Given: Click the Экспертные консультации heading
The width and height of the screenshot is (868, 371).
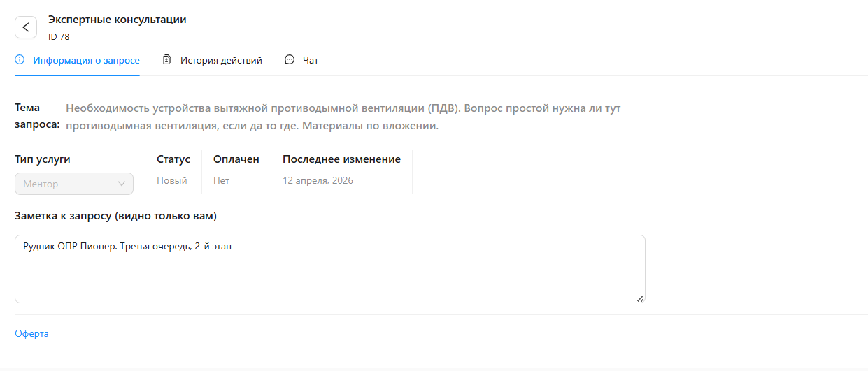Looking at the screenshot, I should pyautogui.click(x=118, y=20).
